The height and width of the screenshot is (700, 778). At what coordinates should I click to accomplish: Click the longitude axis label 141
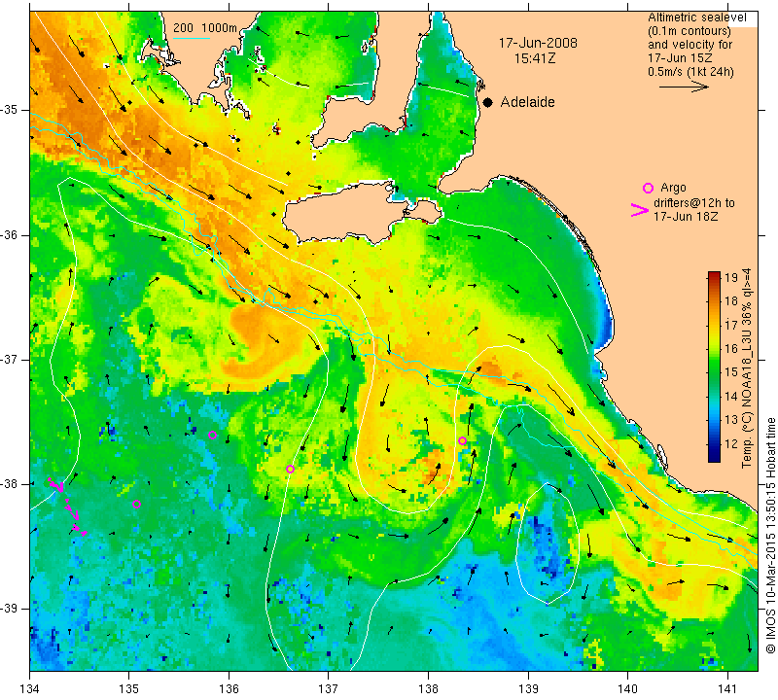click(x=727, y=689)
